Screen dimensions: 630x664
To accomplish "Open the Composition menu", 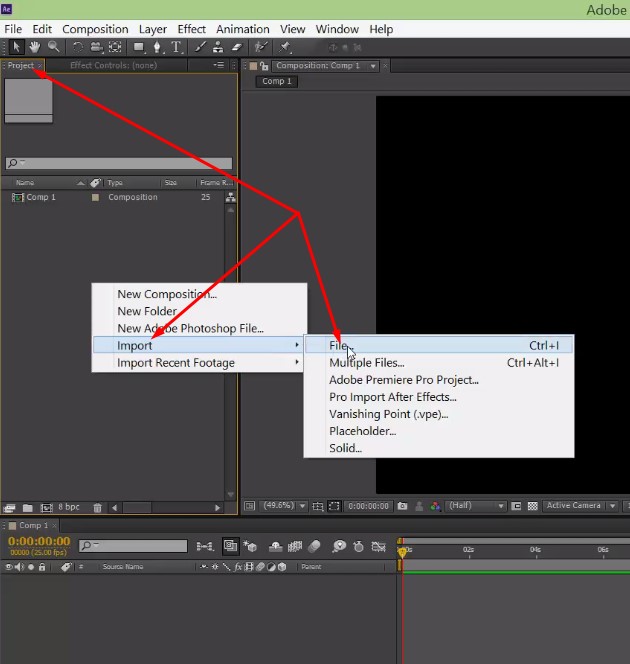I will (x=95, y=29).
